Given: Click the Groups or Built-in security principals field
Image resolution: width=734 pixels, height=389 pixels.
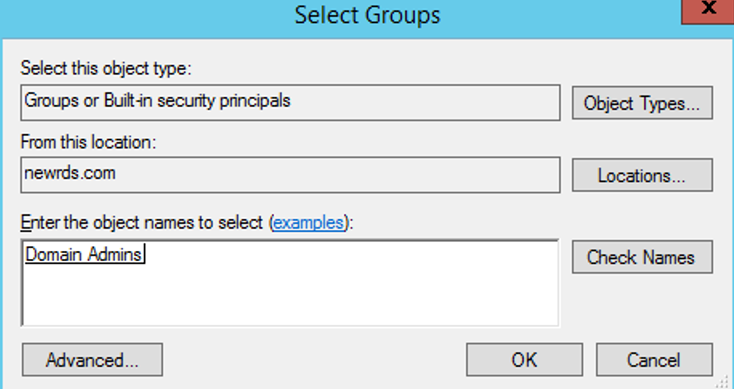Looking at the screenshot, I should (290, 103).
